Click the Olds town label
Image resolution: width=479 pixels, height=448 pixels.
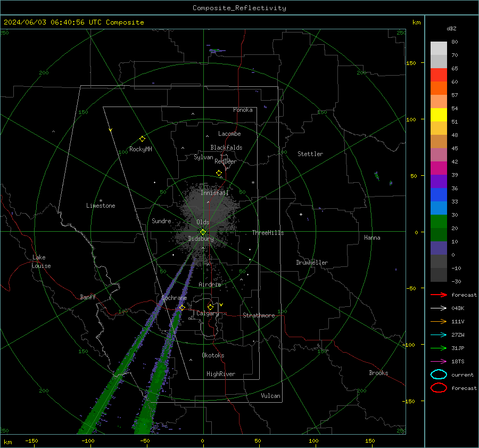point(203,222)
